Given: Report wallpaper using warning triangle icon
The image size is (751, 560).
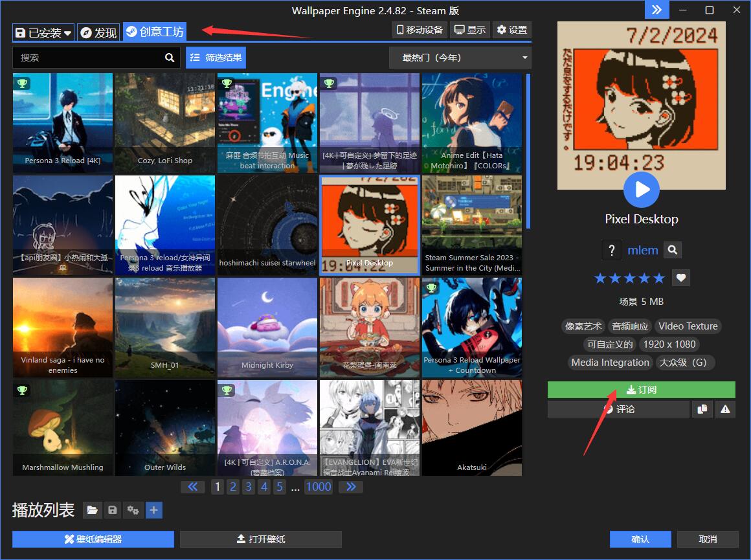Looking at the screenshot, I should 725,409.
